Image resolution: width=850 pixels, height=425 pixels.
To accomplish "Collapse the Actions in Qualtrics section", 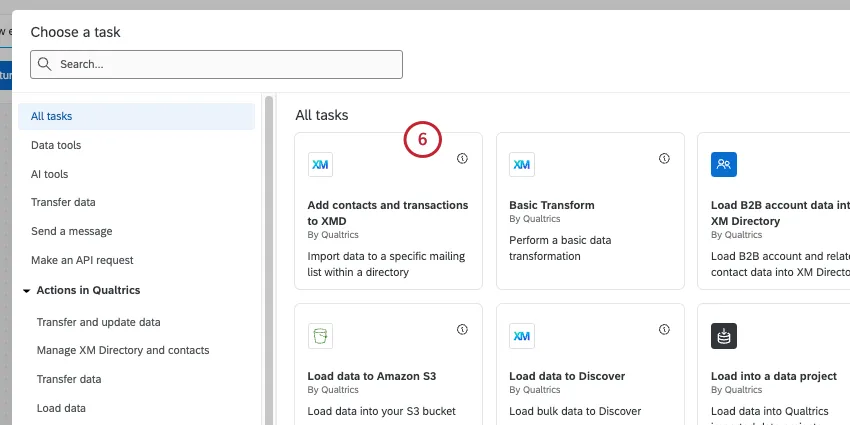I will (x=26, y=291).
